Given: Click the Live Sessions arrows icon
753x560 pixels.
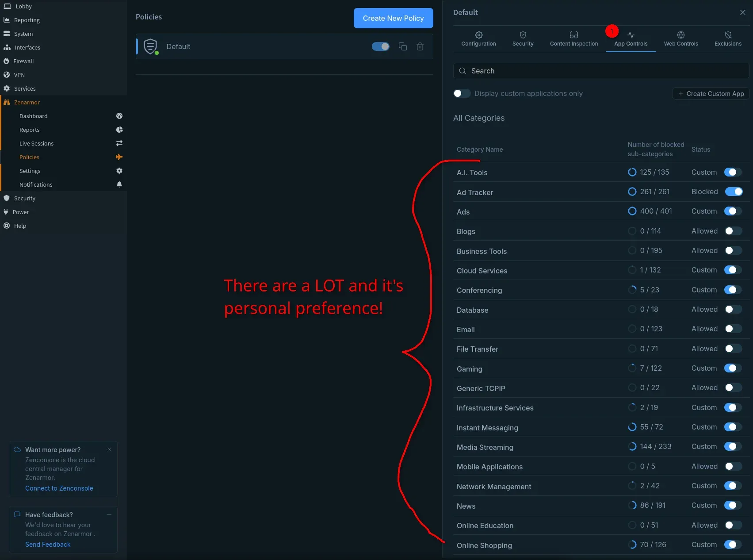Looking at the screenshot, I should (x=119, y=143).
